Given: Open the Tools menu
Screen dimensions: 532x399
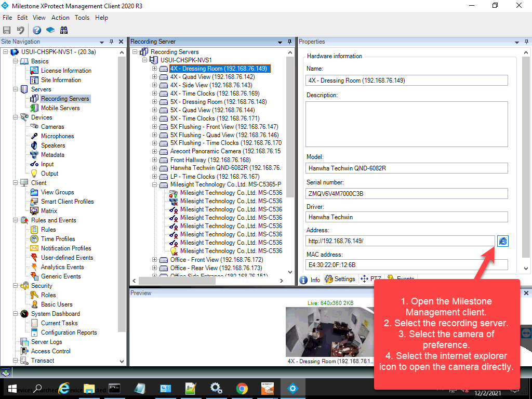Looking at the screenshot, I should pyautogui.click(x=82, y=17).
